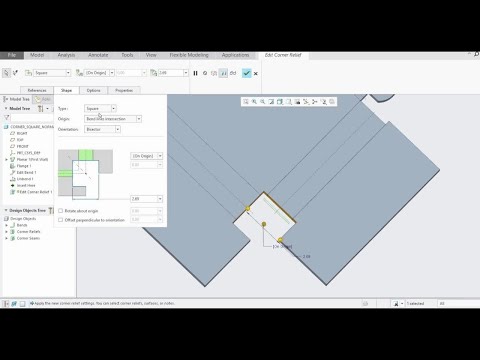Switch to the View ribbon tab
Image resolution: width=480 pixels, height=360 pixels.
pyautogui.click(x=151, y=55)
